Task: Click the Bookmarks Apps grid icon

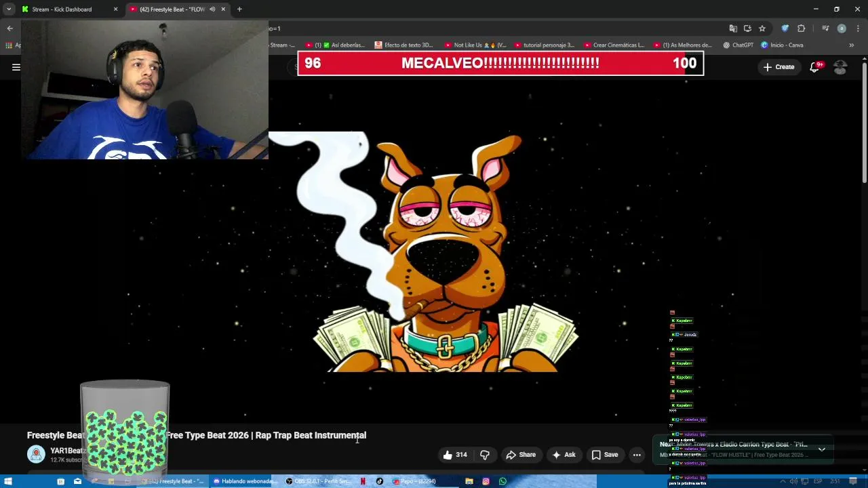Action: [9, 45]
